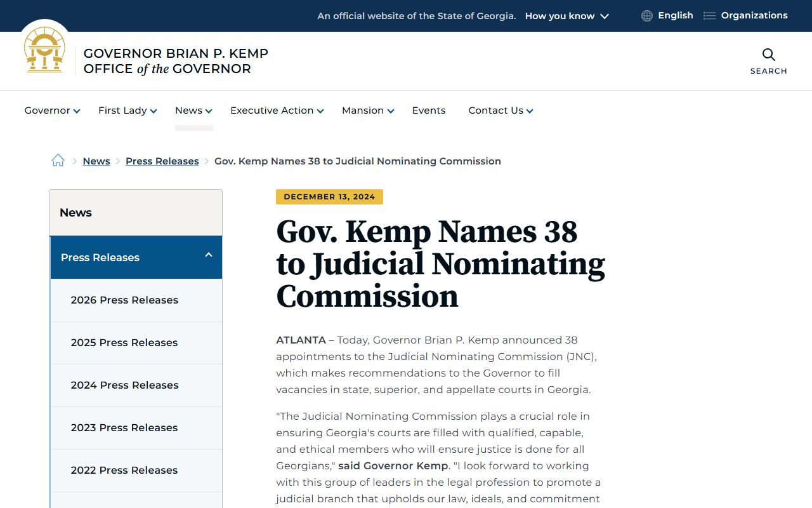Click the bold 'said Governor Kemp' text

[x=393, y=465]
